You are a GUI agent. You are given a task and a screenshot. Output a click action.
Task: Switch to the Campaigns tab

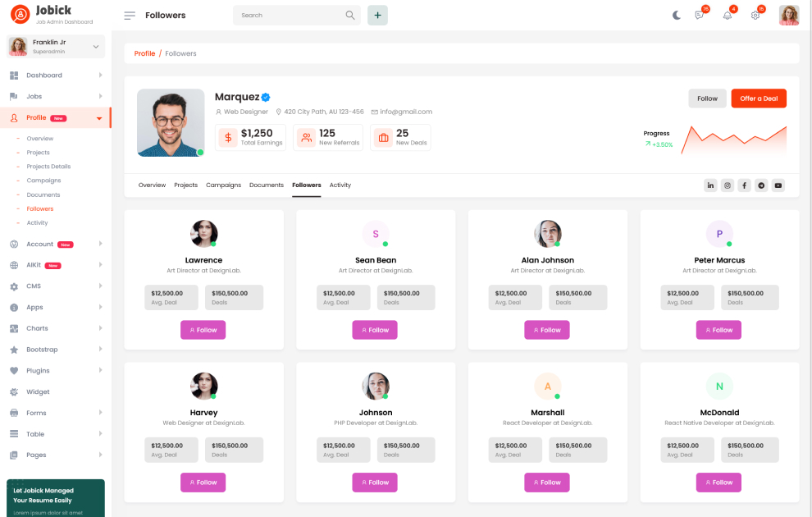223,185
